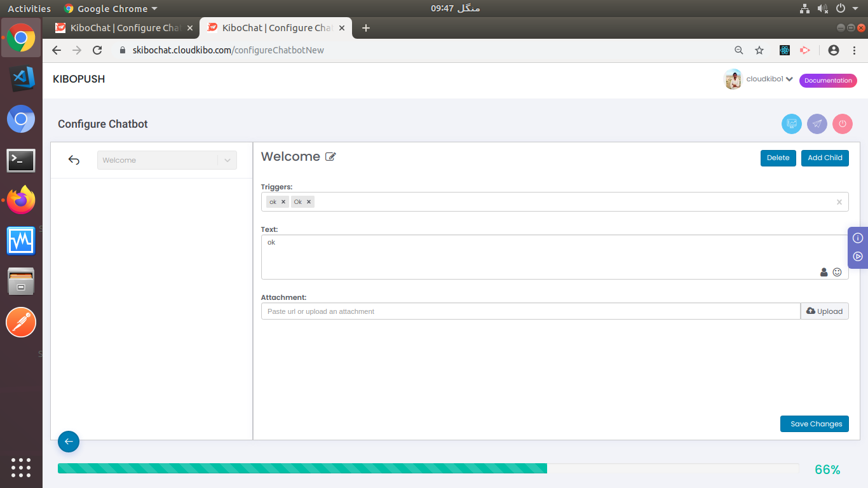Click the Add Child button
Screen dimensions: 868x488
tap(825, 158)
